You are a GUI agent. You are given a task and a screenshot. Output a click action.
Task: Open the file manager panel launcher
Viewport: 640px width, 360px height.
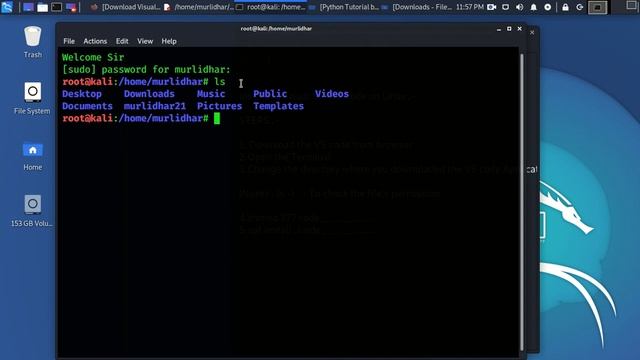coord(42,7)
